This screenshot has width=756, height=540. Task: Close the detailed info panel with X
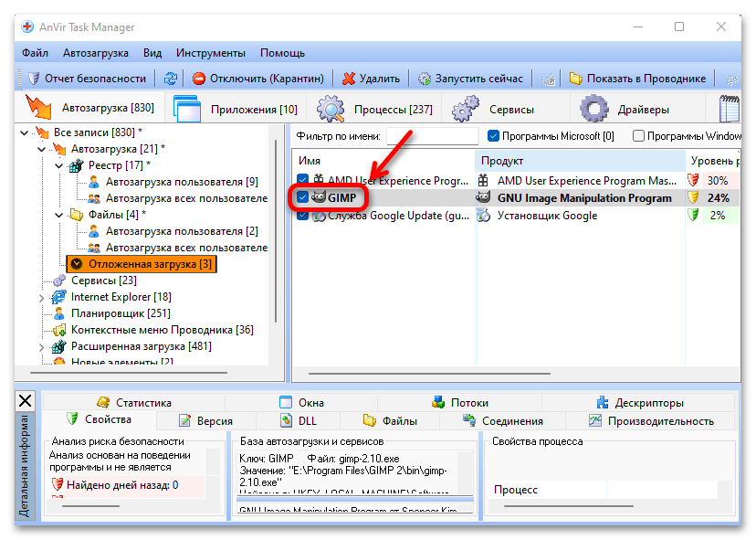25,401
